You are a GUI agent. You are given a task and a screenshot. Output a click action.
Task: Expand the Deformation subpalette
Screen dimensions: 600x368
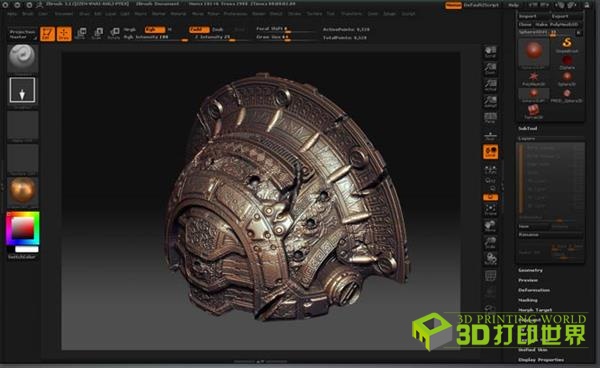[534, 290]
